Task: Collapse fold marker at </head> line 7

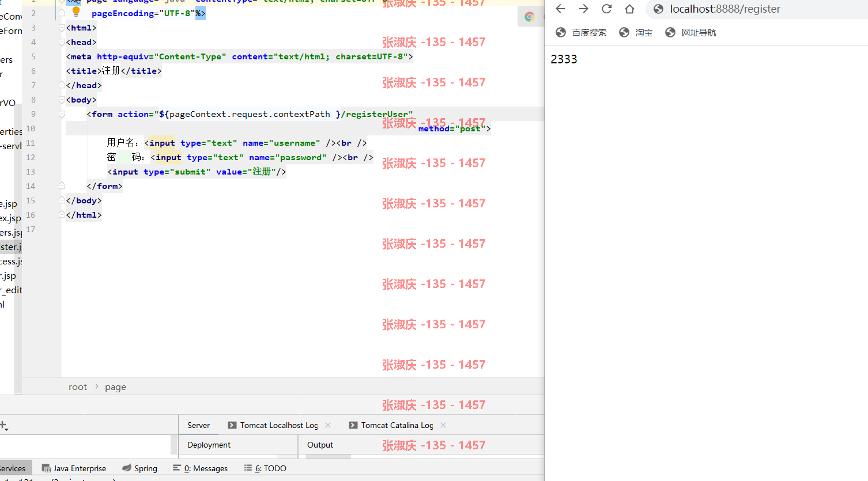Action: (62, 85)
